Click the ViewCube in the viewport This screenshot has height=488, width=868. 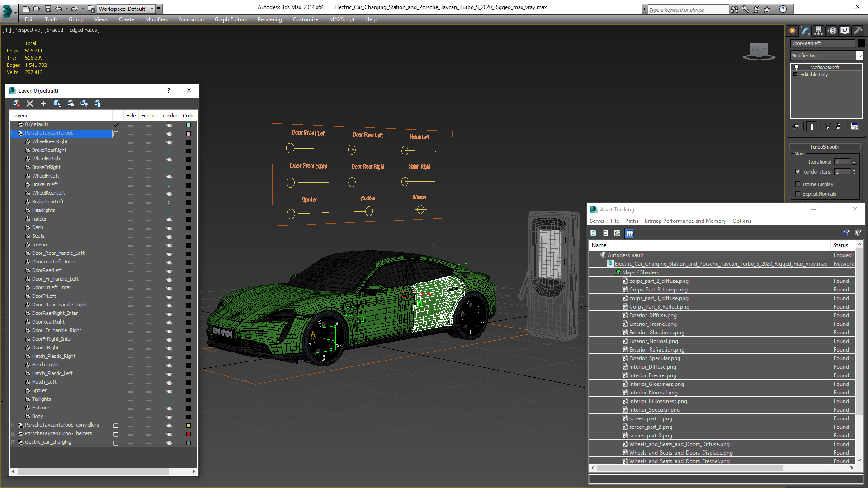[759, 51]
